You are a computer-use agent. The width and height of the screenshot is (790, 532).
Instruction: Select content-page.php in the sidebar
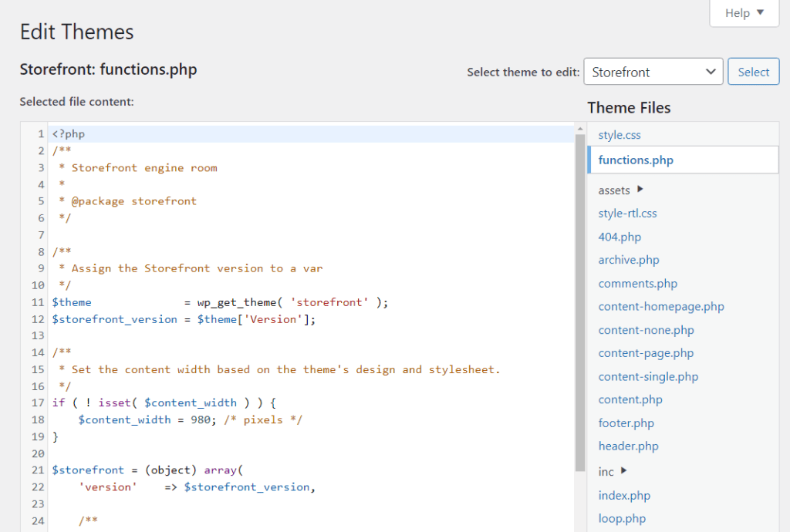click(646, 352)
